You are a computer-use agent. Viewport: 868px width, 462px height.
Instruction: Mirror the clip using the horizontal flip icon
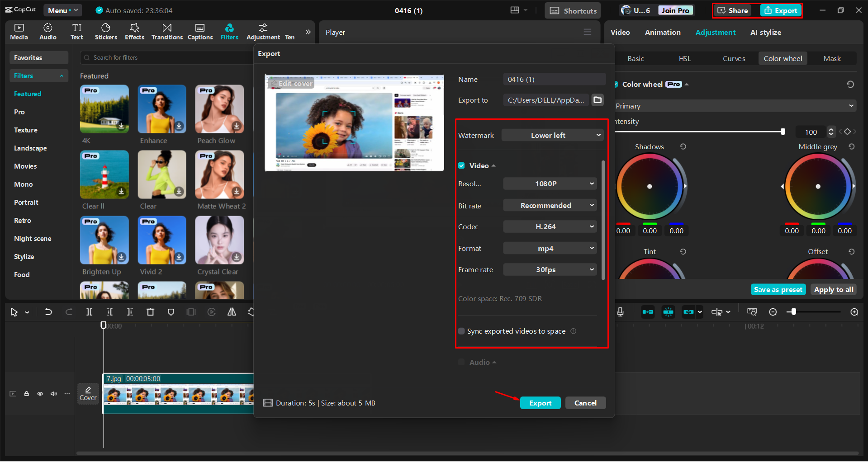coord(231,312)
